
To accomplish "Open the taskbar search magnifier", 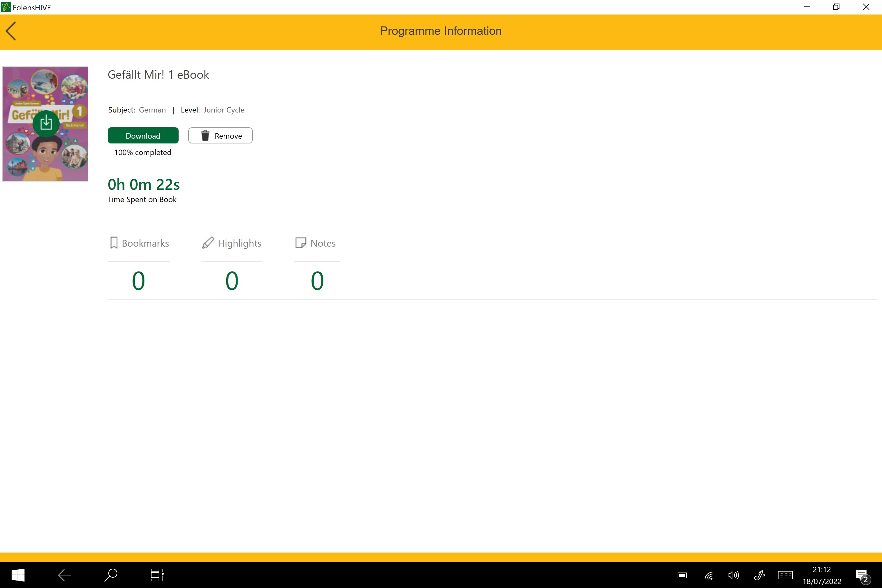I will [111, 575].
